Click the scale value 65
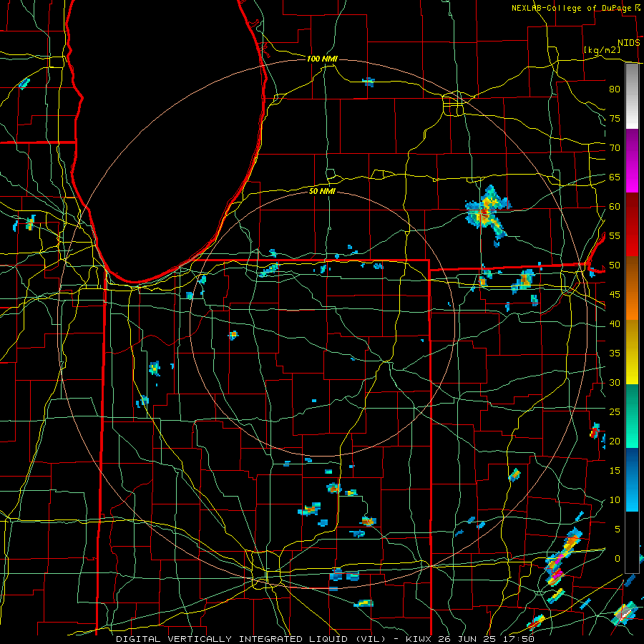 (x=615, y=177)
